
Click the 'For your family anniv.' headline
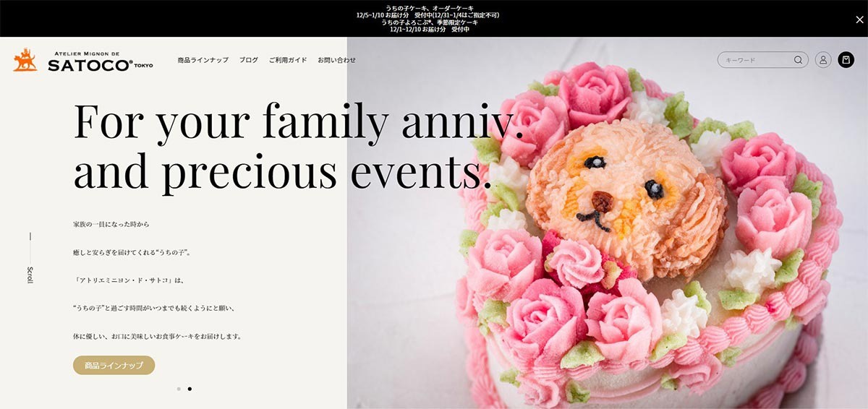299,121
